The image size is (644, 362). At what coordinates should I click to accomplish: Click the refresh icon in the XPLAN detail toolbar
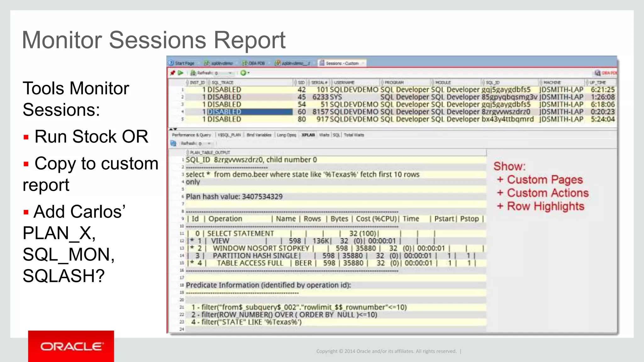tap(173, 143)
